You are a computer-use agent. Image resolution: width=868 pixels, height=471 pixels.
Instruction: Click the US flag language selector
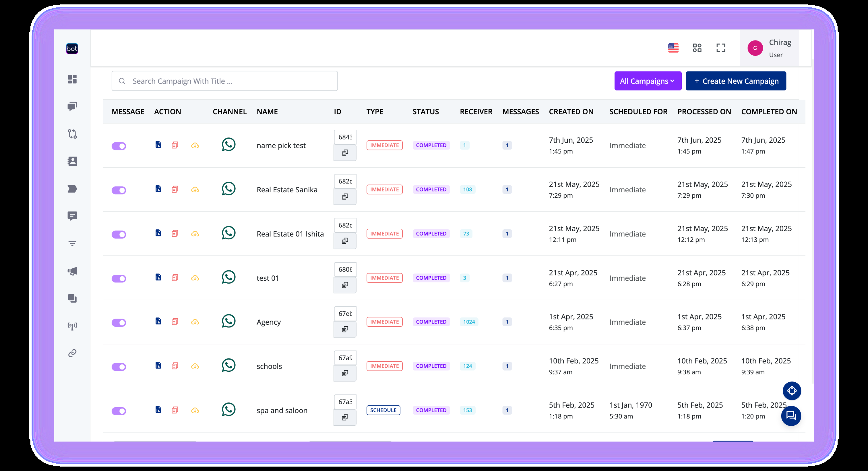coord(673,48)
